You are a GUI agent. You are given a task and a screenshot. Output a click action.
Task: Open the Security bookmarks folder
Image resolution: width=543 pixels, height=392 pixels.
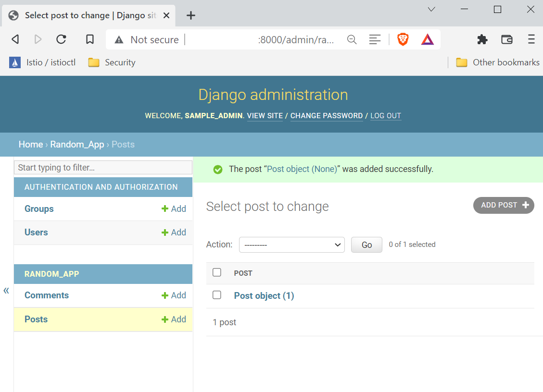112,62
